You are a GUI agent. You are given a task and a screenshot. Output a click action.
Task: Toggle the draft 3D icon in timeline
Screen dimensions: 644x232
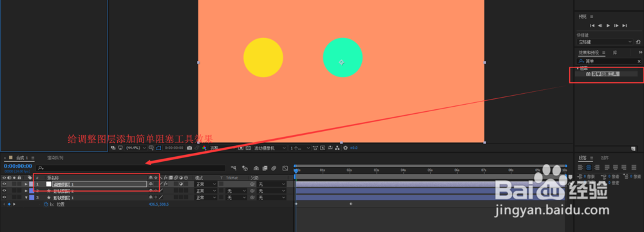click(x=245, y=168)
